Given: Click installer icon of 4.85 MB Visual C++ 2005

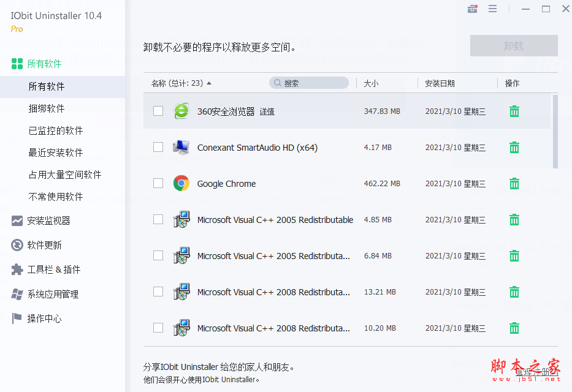Looking at the screenshot, I should click(x=181, y=219).
